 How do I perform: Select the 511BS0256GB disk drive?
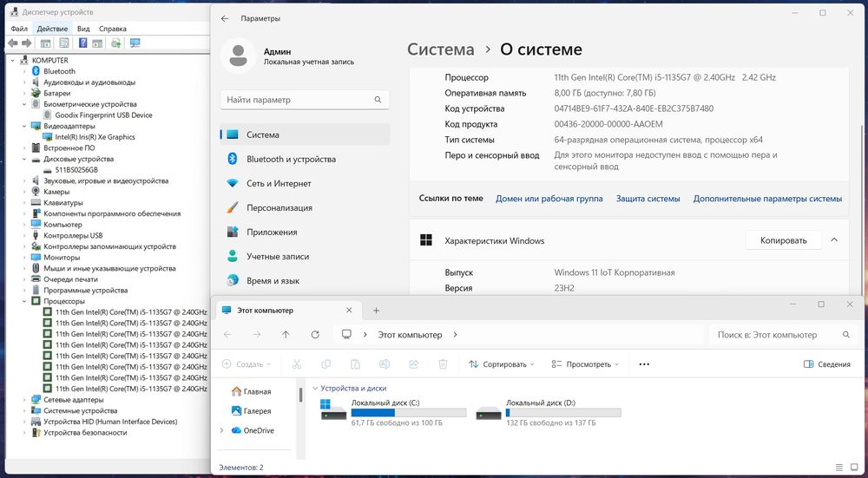pos(76,170)
